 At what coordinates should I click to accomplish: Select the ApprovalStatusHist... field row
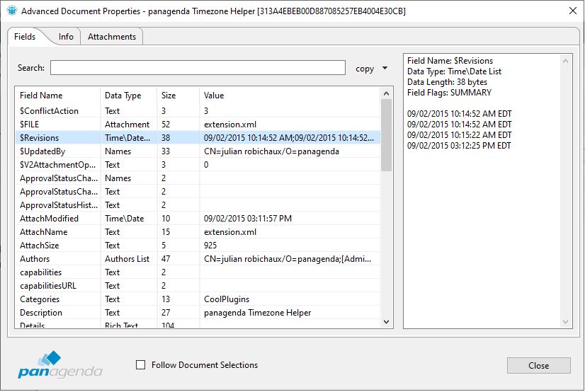tap(198, 205)
